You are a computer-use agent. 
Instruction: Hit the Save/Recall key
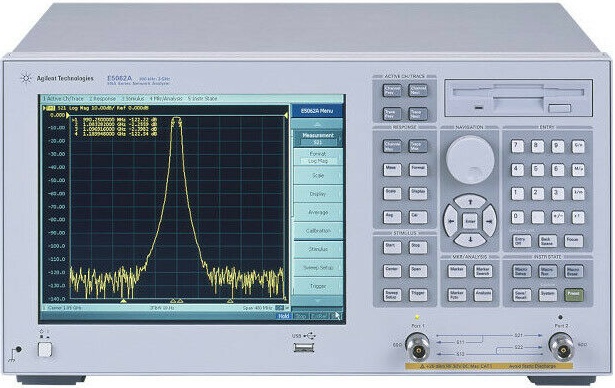[522, 294]
